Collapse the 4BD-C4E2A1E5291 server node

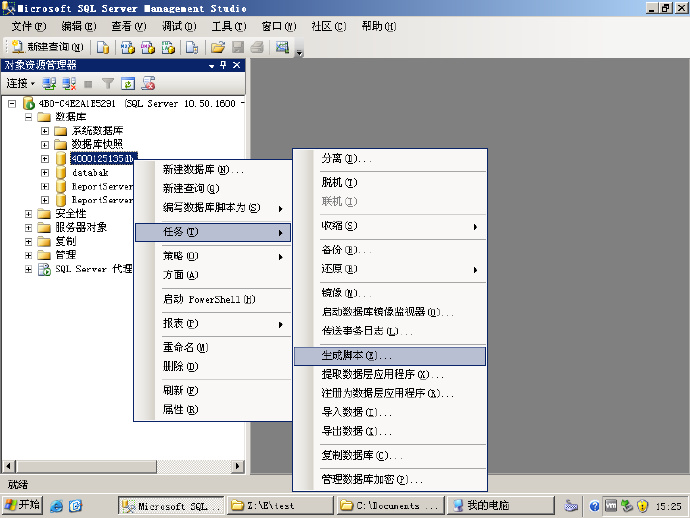point(12,104)
